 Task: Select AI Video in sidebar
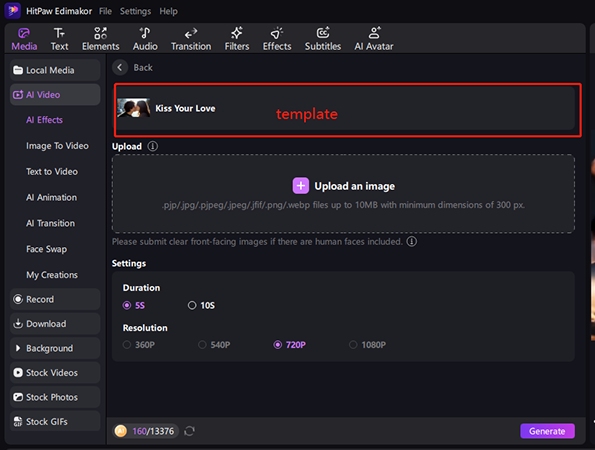tap(55, 94)
